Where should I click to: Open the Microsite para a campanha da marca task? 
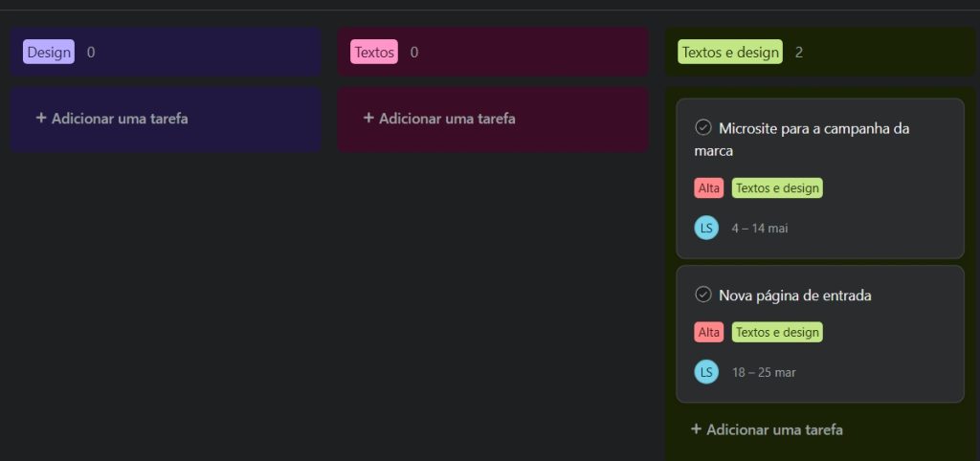pyautogui.click(x=813, y=128)
